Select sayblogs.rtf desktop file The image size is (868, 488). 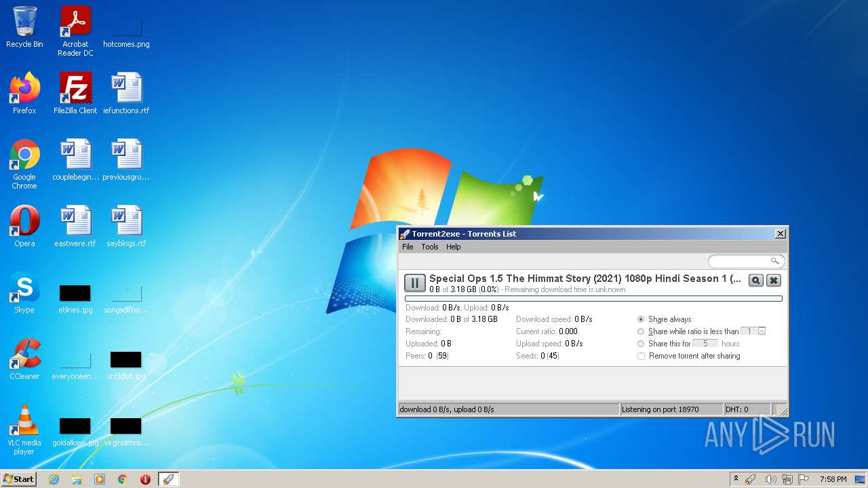coord(126,226)
